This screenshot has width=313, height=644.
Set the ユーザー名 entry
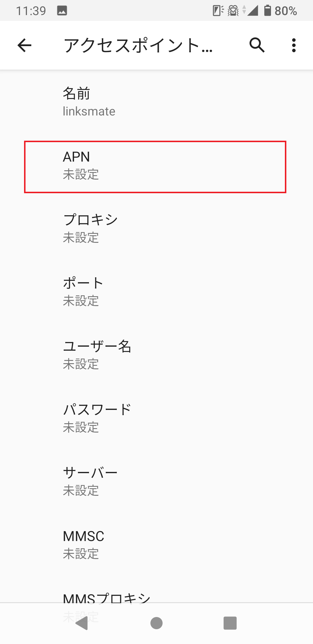click(156, 355)
